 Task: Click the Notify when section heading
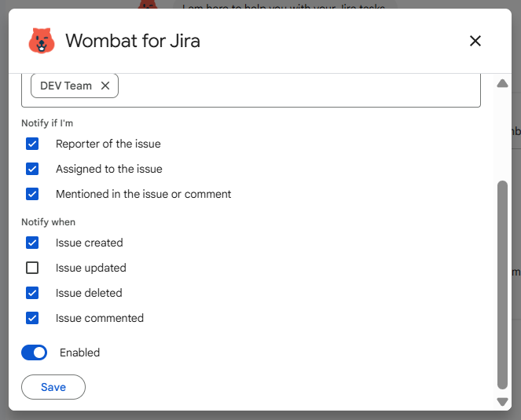coord(49,222)
